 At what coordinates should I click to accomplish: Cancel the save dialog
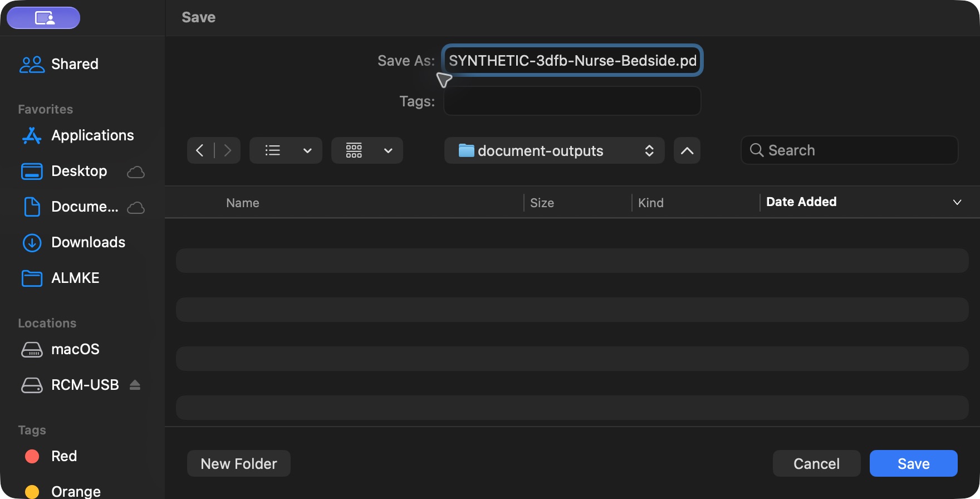(x=817, y=463)
